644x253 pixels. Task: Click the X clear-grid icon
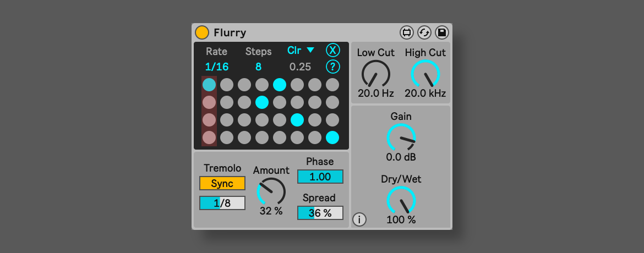coord(332,50)
